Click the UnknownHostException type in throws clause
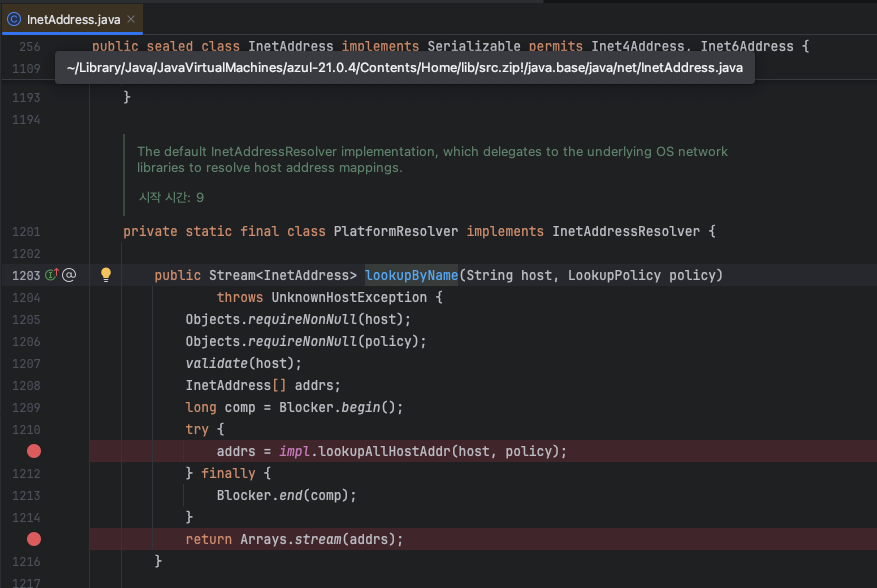 [349, 298]
